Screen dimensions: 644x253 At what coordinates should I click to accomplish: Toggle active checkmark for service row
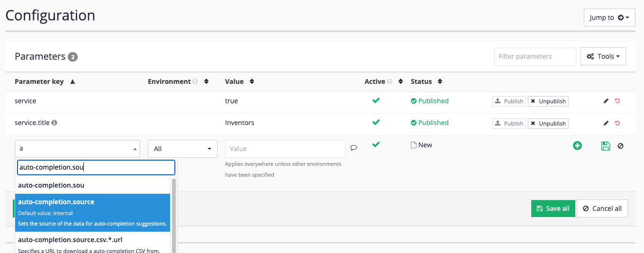(x=376, y=100)
